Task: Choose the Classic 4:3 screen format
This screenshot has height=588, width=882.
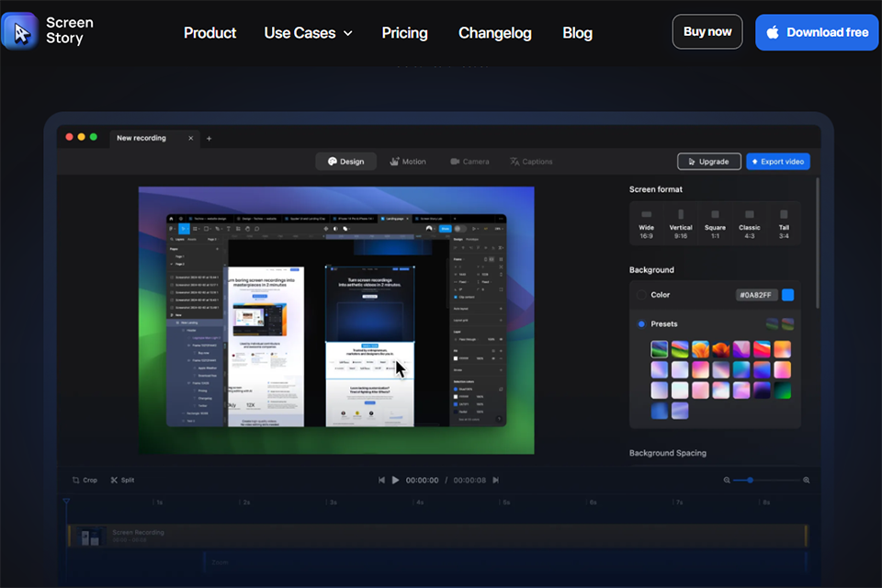Action: click(x=750, y=224)
